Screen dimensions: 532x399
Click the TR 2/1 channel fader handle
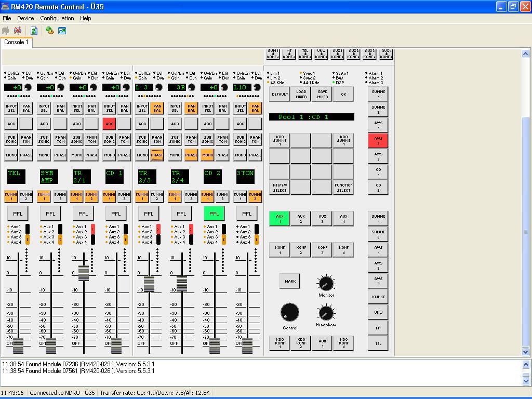[84, 273]
